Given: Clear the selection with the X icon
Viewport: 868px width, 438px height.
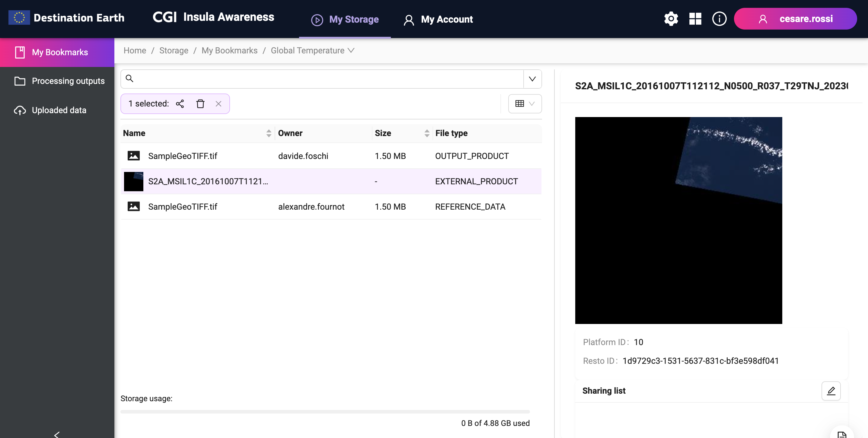Looking at the screenshot, I should pos(218,104).
